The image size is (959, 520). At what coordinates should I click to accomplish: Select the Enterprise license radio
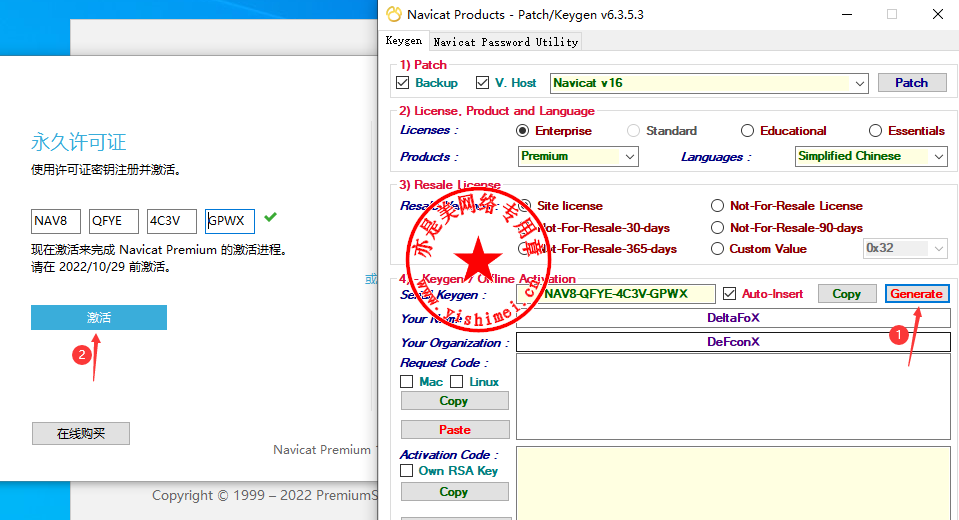[x=522, y=131]
